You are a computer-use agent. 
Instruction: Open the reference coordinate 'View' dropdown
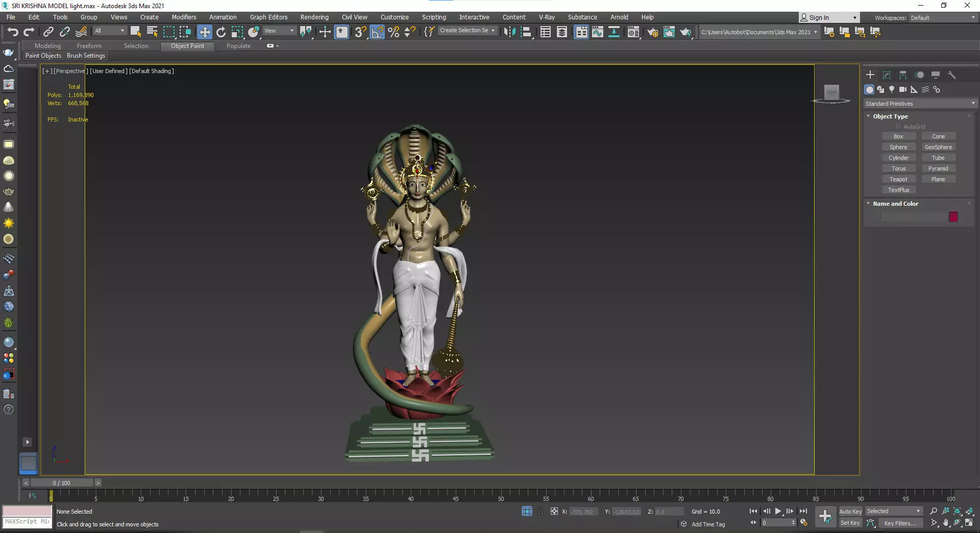(279, 31)
